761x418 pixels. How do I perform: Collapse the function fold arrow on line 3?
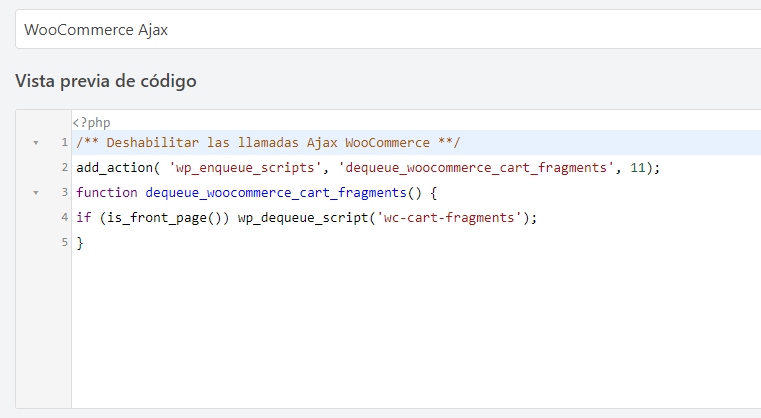click(x=36, y=193)
